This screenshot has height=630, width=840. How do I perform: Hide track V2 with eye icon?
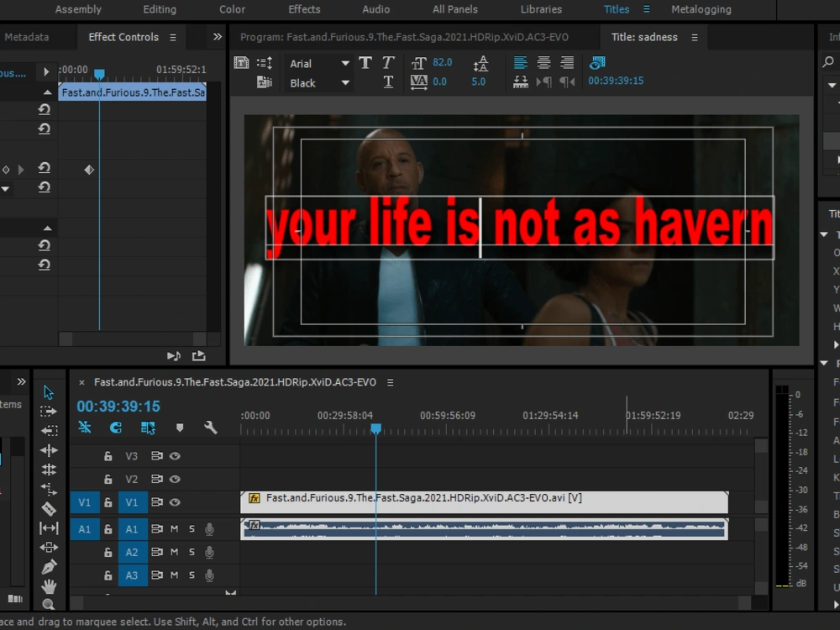pos(175,479)
